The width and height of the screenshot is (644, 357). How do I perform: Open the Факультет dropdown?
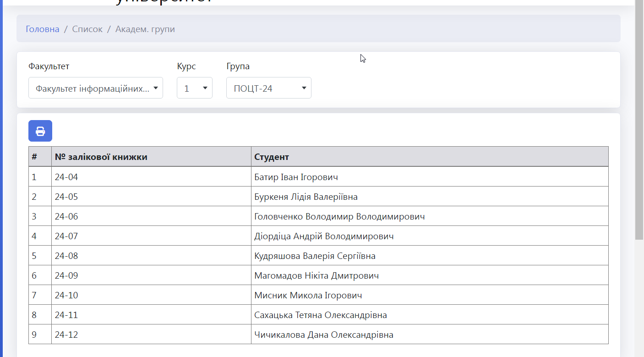pyautogui.click(x=96, y=88)
